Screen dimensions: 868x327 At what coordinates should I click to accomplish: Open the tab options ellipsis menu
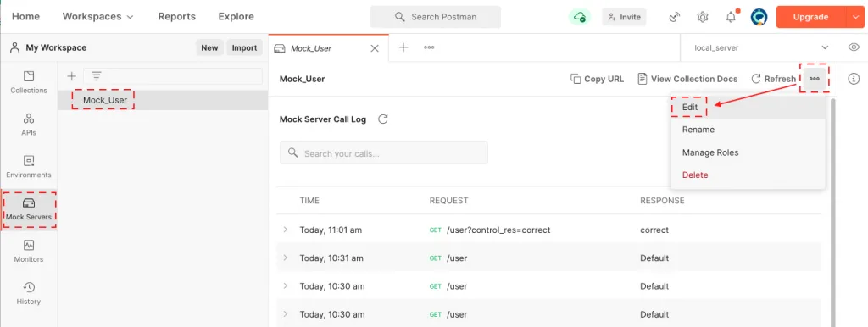tap(429, 47)
